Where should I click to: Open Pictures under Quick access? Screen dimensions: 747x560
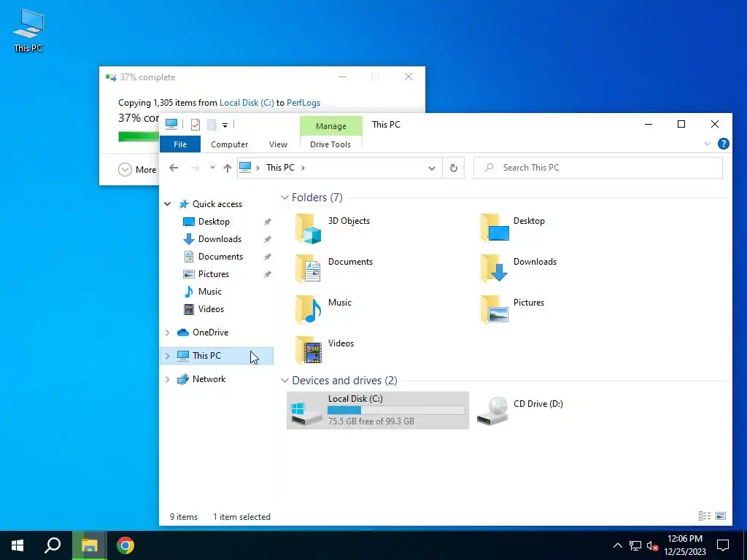click(x=214, y=274)
